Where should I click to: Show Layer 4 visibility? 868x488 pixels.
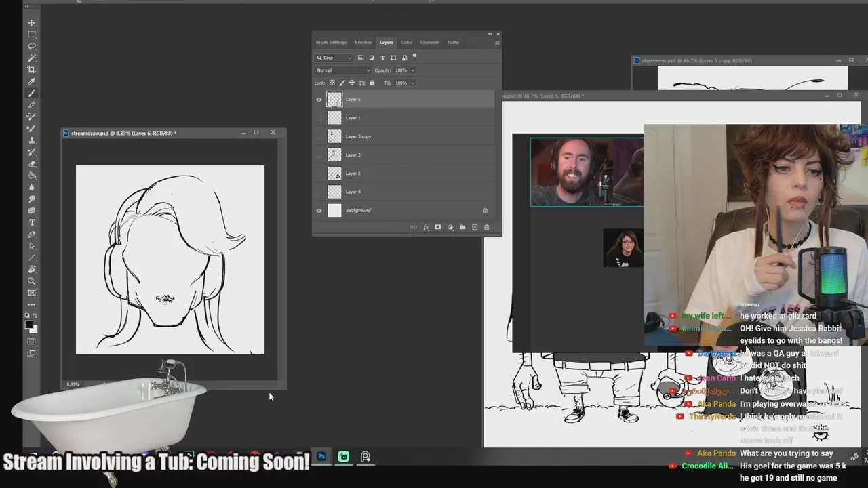pos(319,192)
